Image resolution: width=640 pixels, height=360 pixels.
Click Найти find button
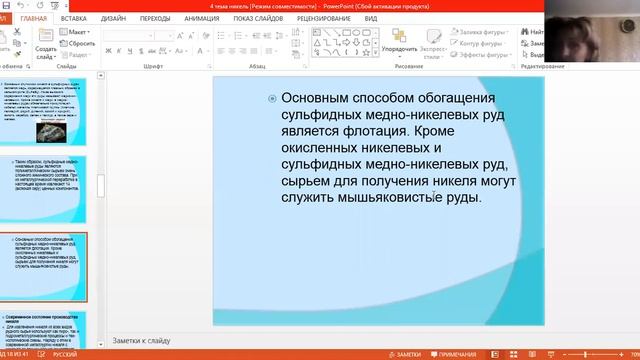coord(532,32)
